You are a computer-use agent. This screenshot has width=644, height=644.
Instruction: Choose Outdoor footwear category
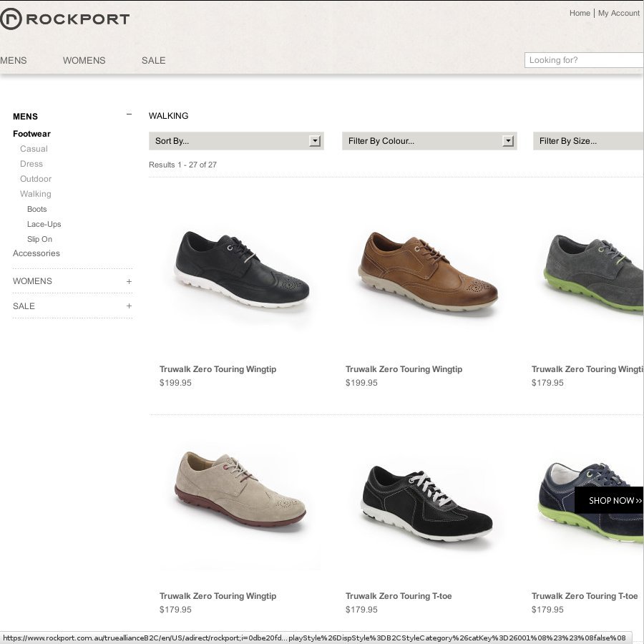point(36,179)
